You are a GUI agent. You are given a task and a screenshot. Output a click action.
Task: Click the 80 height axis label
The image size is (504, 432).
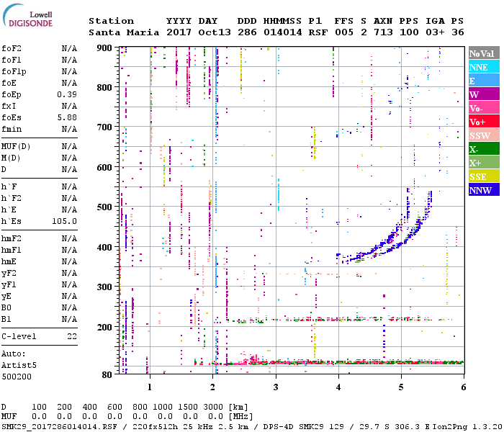[107, 374]
